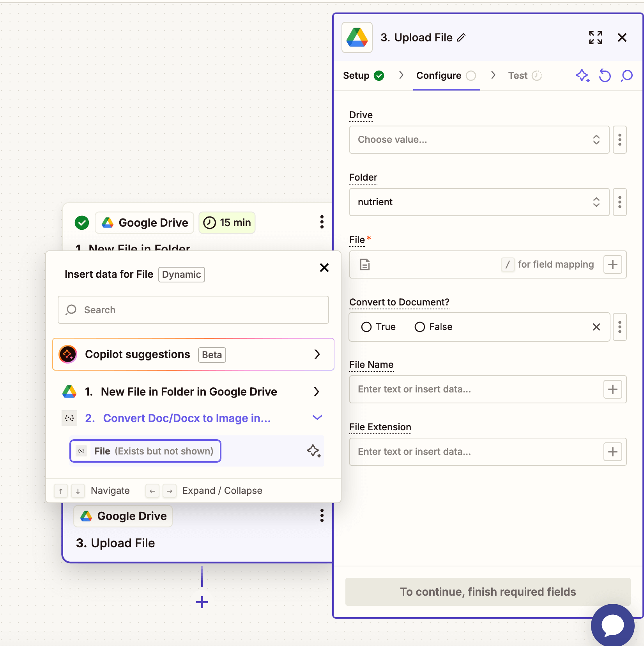Viewport: 644px width, 646px height.
Task: Click the Search field in insert data popup
Action: 193,310
